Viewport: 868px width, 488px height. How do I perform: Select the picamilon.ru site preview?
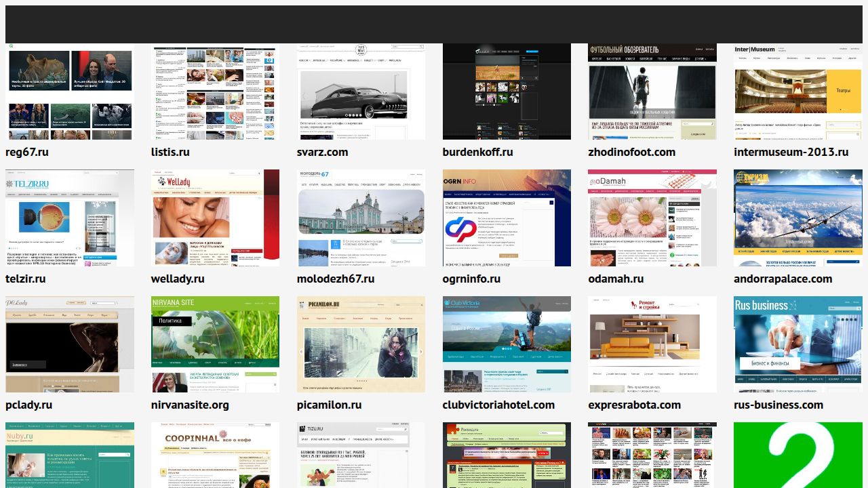pos(361,344)
